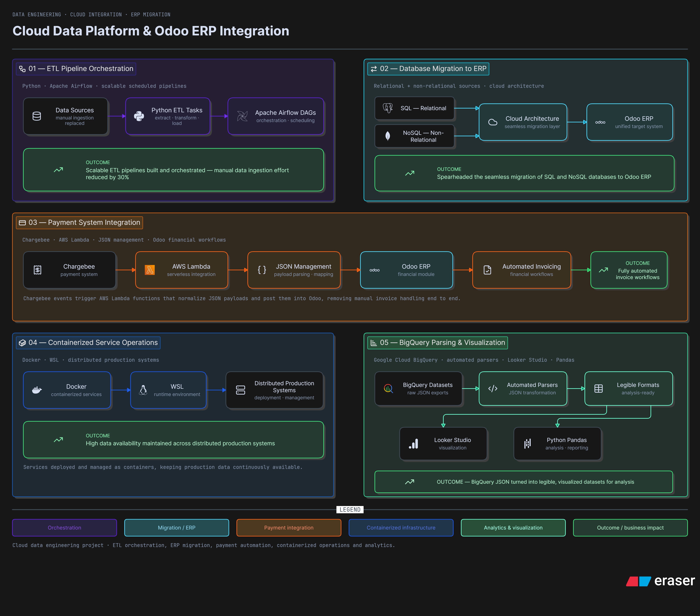The height and width of the screenshot is (616, 700).
Task: Click the Airflow pinwheel icon
Action: pos(242,116)
